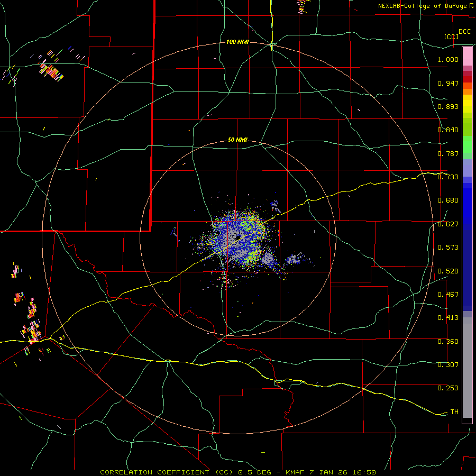Click the 0.733 value on the color scale

pos(448,177)
